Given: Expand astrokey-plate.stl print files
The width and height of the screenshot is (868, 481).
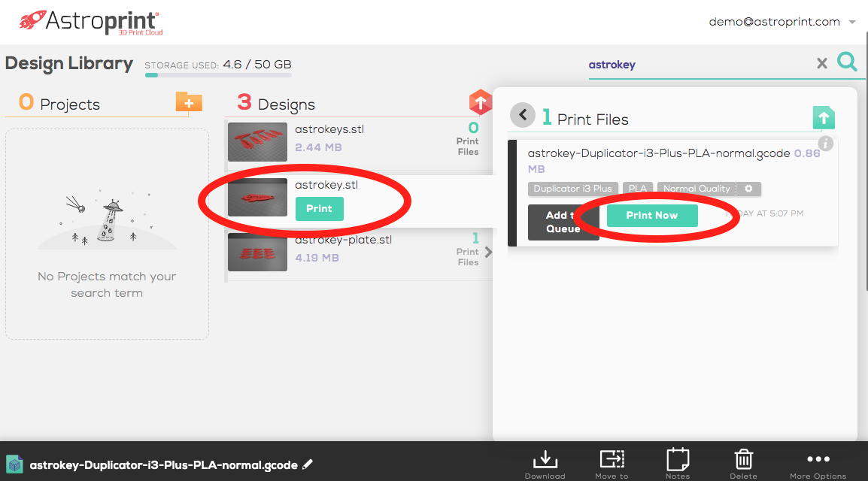Looking at the screenshot, I should point(488,252).
